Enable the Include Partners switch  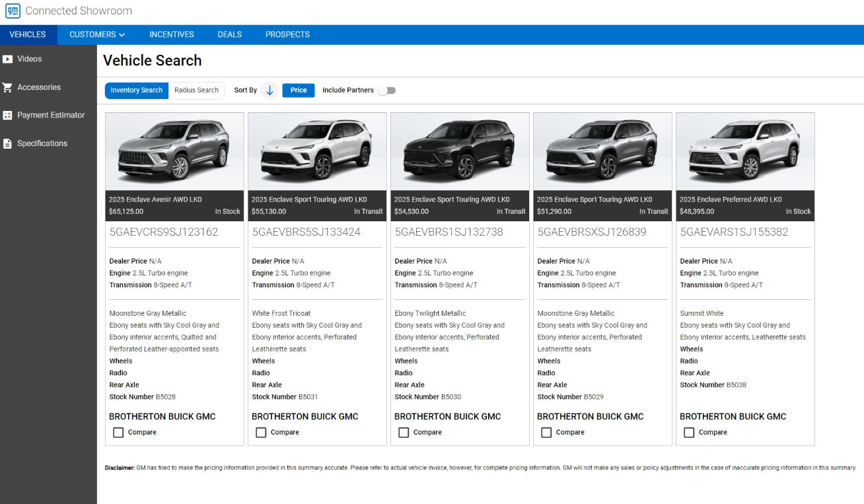click(386, 90)
